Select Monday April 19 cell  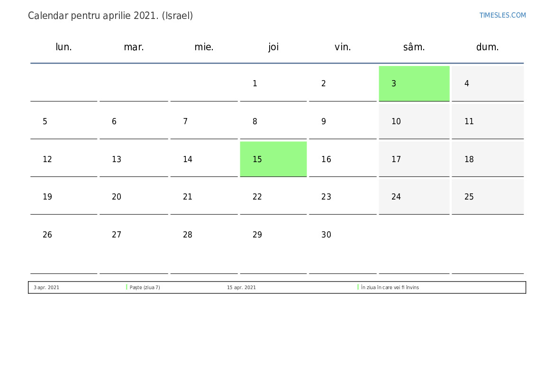point(64,197)
